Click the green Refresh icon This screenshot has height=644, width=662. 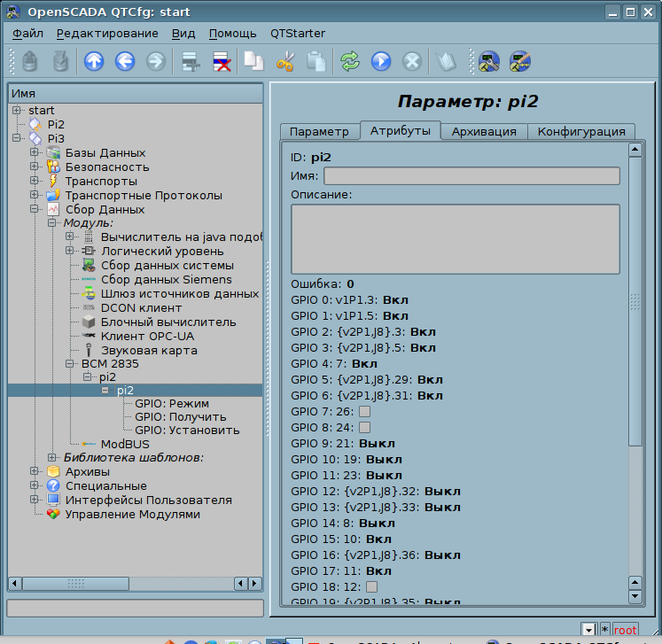point(350,61)
